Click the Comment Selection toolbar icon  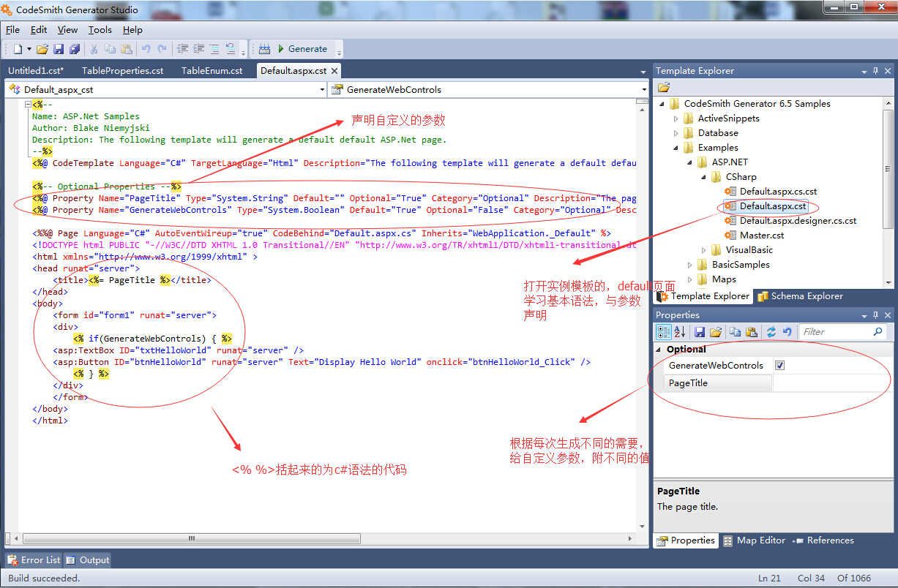pyautogui.click(x=214, y=49)
